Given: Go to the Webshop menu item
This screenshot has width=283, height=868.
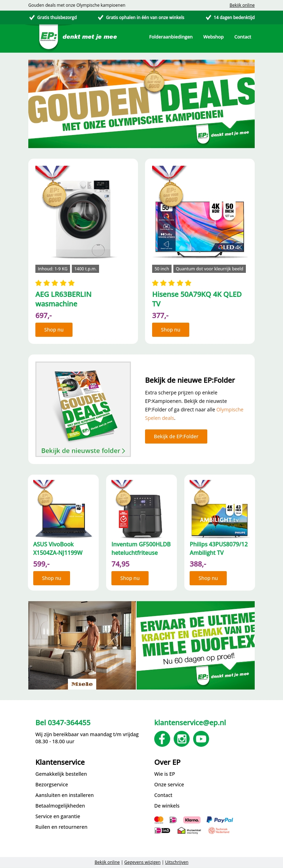Looking at the screenshot, I should click(x=213, y=37).
